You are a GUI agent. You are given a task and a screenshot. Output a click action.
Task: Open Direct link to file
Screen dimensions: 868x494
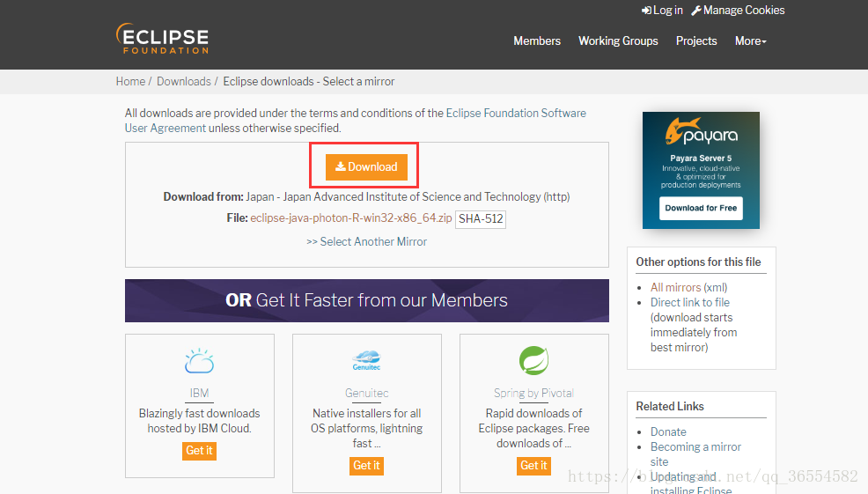(690, 302)
